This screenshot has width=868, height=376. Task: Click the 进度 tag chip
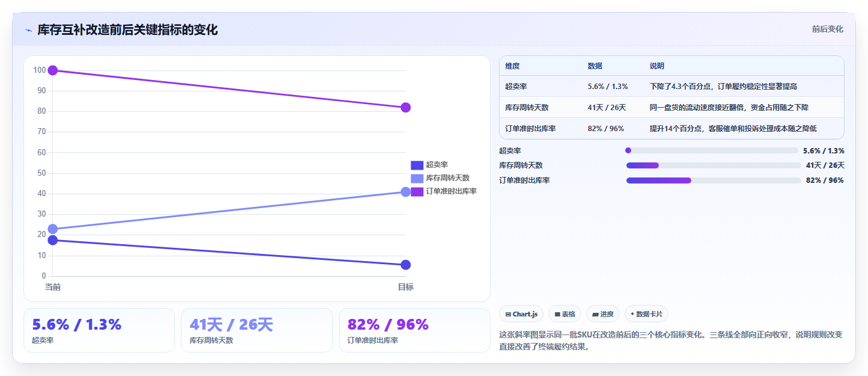click(x=603, y=314)
